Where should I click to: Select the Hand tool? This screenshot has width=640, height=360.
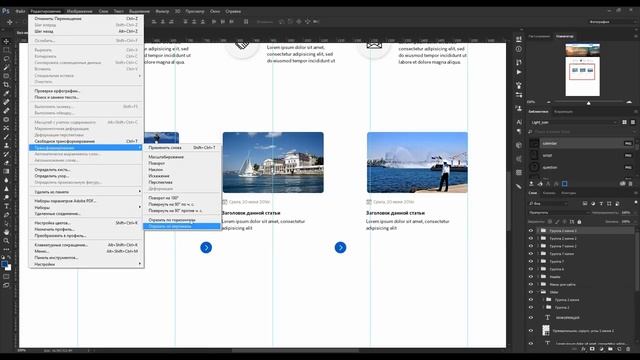pos(6,232)
